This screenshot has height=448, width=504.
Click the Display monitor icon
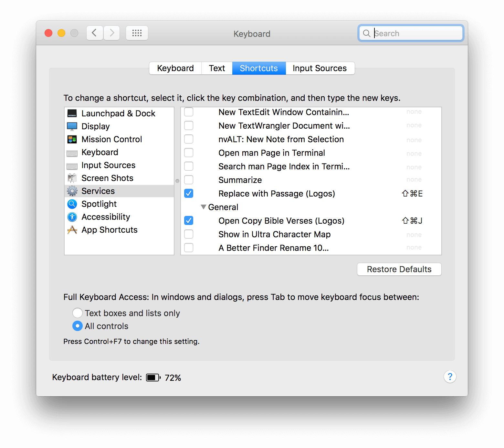[x=72, y=126]
